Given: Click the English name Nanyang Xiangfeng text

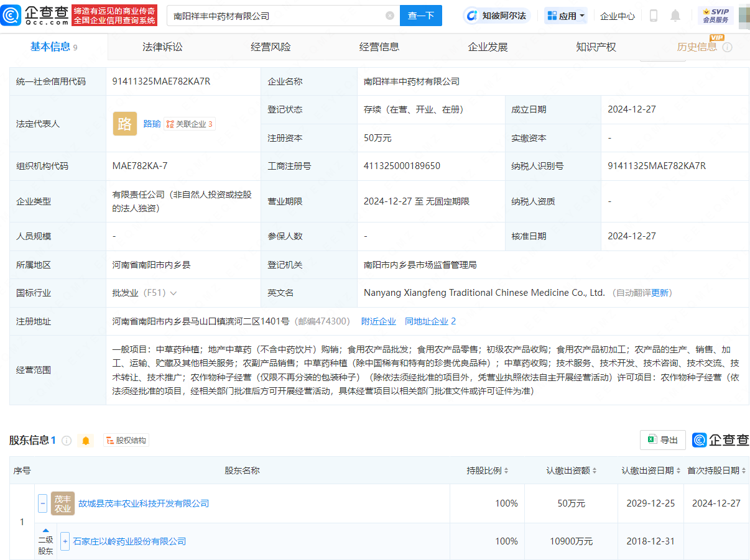Looking at the screenshot, I should 484,293.
